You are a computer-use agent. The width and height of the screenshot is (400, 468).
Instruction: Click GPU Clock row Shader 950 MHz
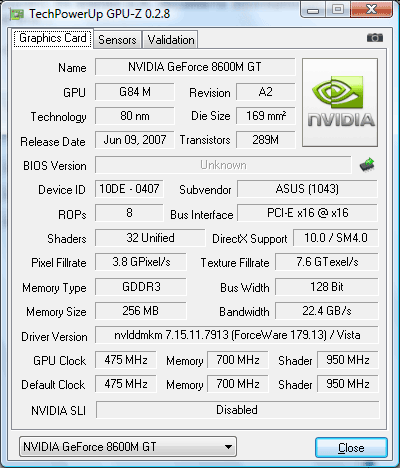(x=348, y=360)
